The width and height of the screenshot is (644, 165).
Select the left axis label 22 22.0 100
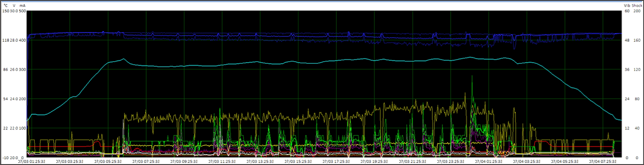pos(14,128)
